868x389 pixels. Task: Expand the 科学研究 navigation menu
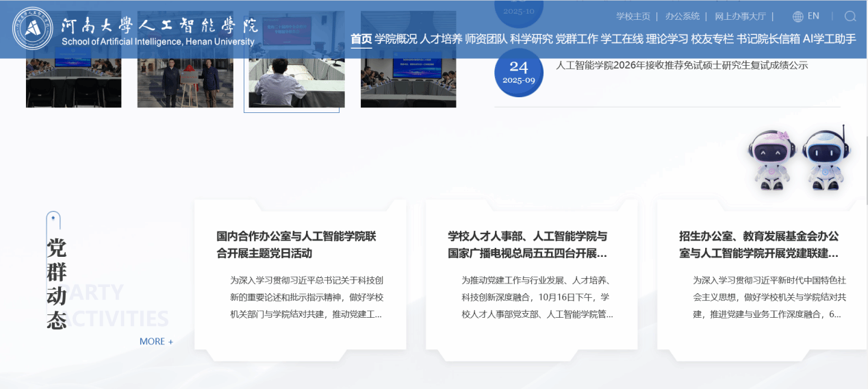coord(531,39)
